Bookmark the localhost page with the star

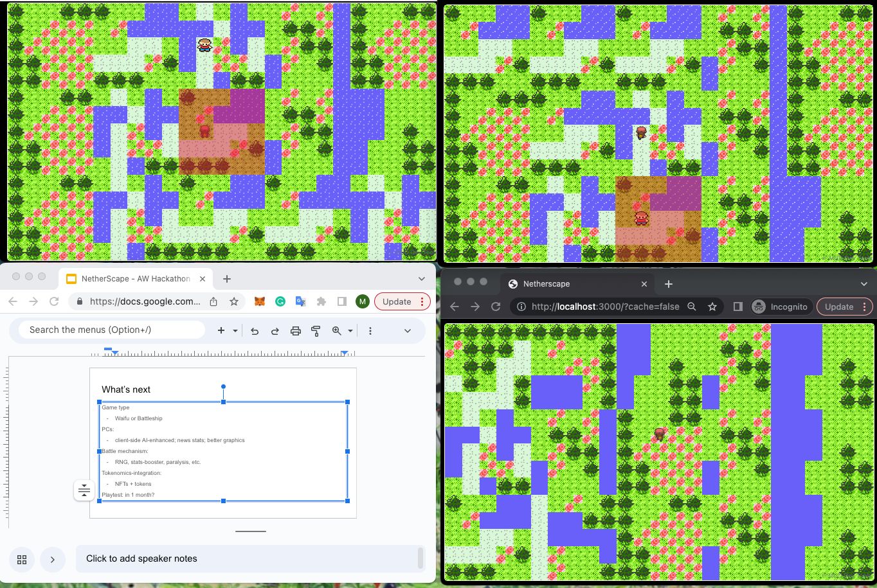coord(712,307)
